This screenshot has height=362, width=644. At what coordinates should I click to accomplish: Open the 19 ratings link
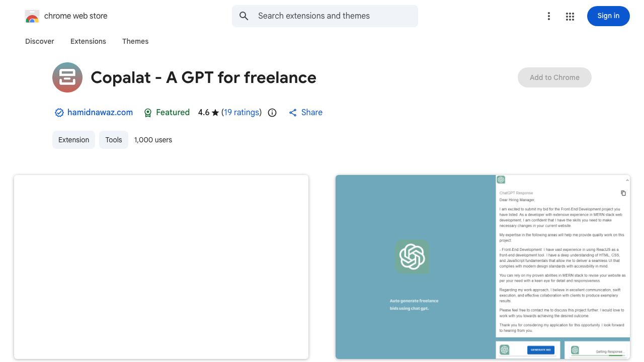[242, 113]
